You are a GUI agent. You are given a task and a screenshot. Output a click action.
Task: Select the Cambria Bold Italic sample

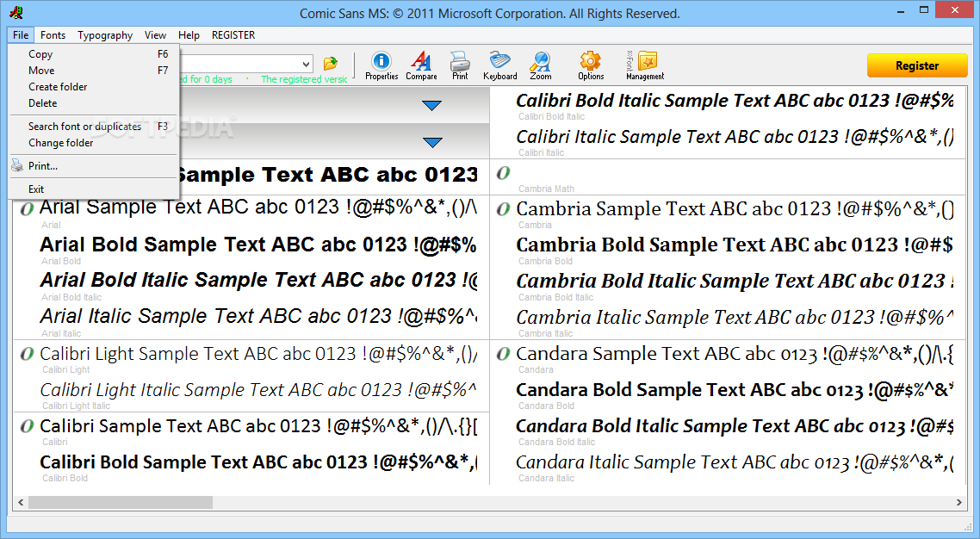[x=735, y=285]
